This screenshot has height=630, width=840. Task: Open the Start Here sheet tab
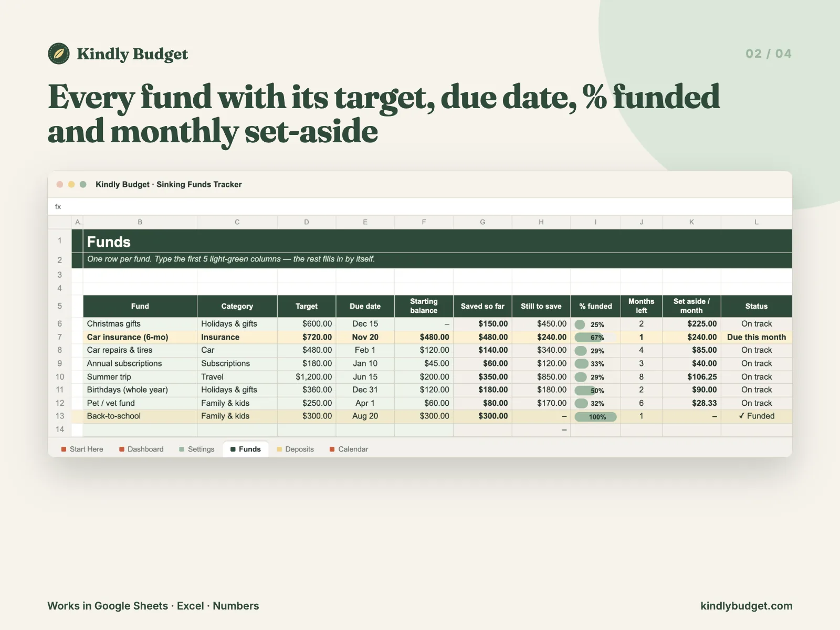82,449
